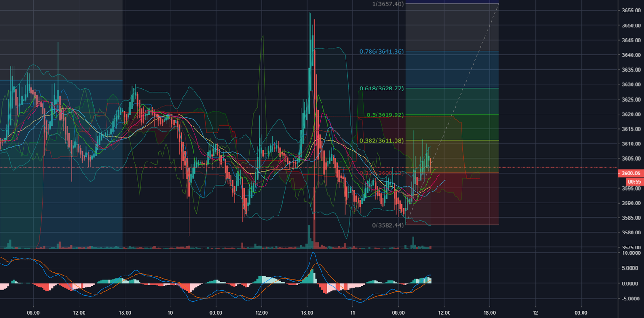The width and height of the screenshot is (644, 318).
Task: Click the red 3600.06 current price tag
Action: click(x=632, y=174)
